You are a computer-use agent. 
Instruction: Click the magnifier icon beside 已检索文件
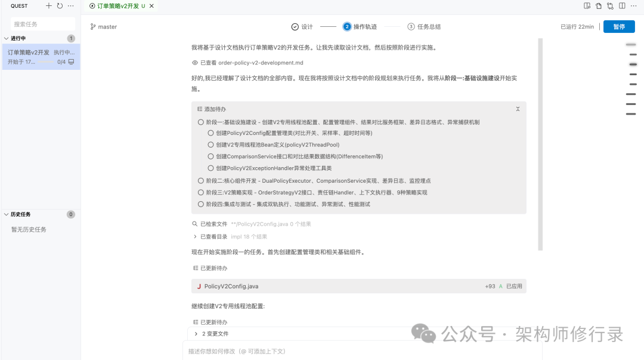click(195, 224)
